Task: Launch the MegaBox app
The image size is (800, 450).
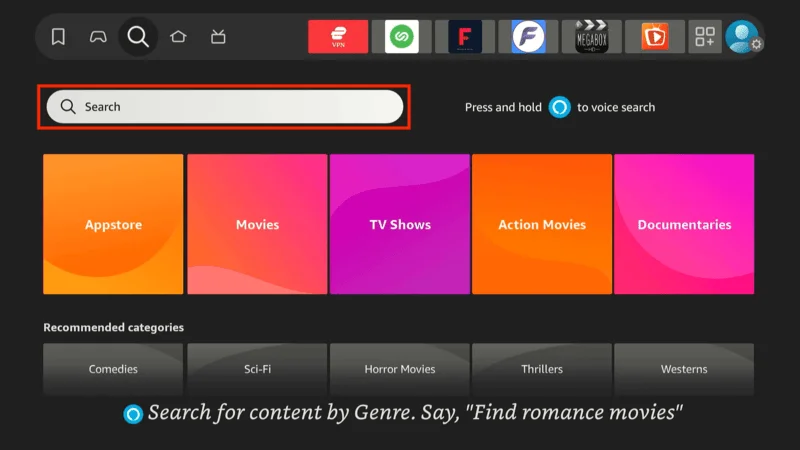Action: coord(591,37)
